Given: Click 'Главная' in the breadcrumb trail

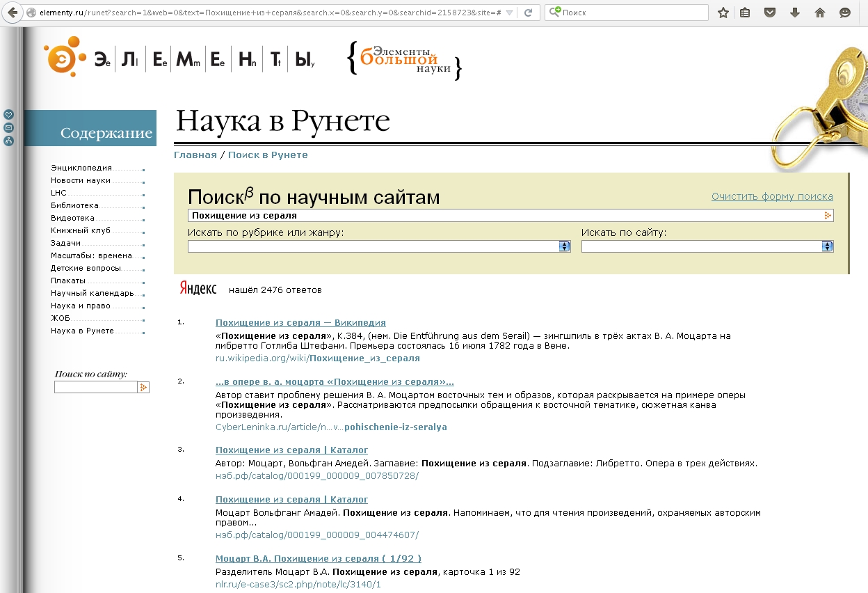Looking at the screenshot, I should point(195,155).
